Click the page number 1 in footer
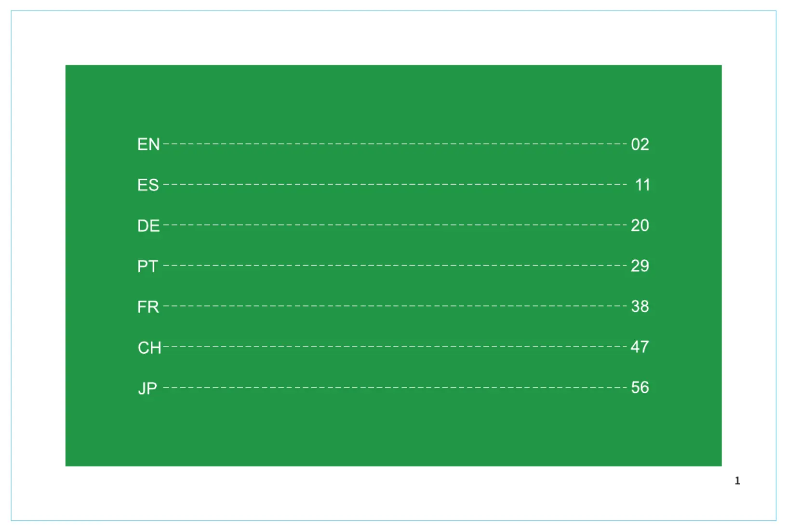The height and width of the screenshot is (532, 787). (x=737, y=480)
